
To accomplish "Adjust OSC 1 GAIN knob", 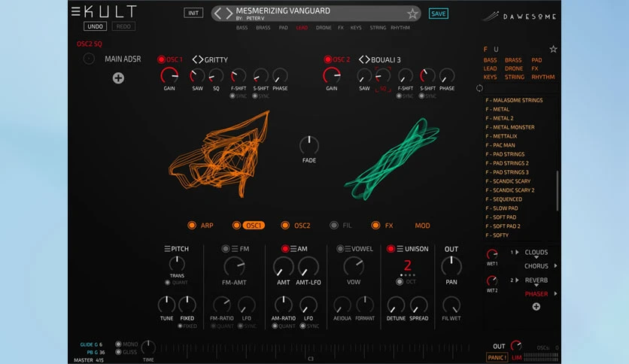I will [169, 75].
